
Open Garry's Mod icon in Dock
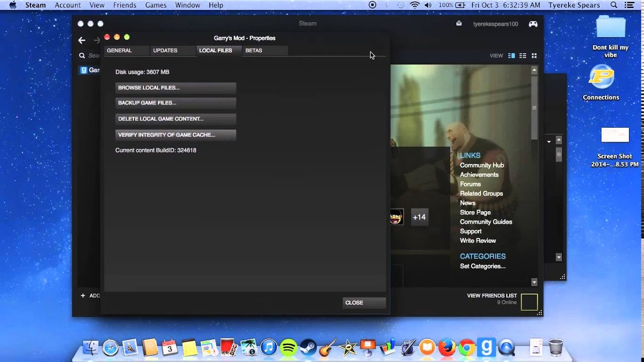tap(487, 347)
